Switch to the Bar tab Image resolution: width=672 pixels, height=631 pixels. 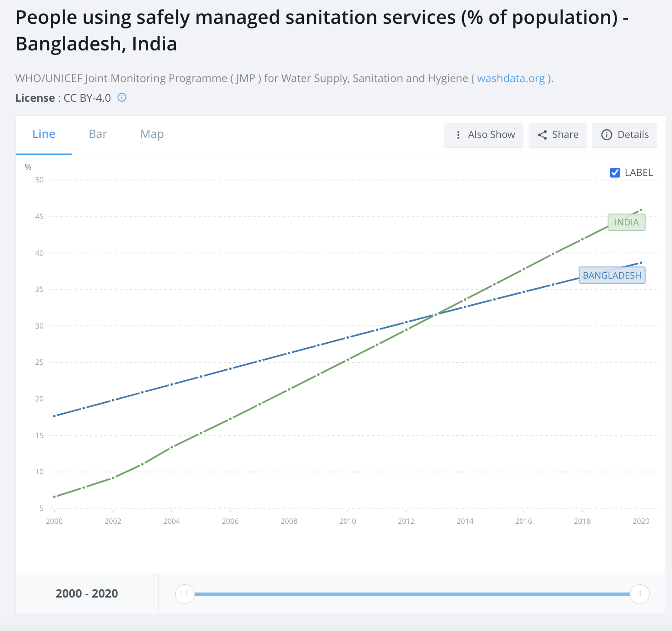[x=98, y=134]
